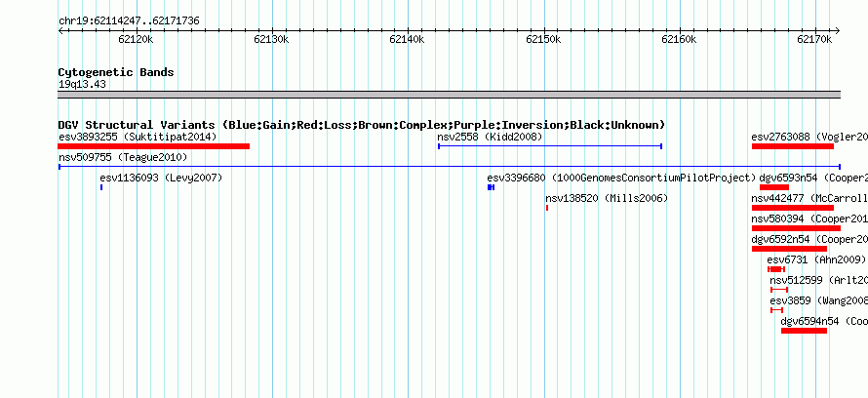Click the 62130k ruler tick label
Image resolution: width=868 pixels, height=398 pixels.
[271, 39]
